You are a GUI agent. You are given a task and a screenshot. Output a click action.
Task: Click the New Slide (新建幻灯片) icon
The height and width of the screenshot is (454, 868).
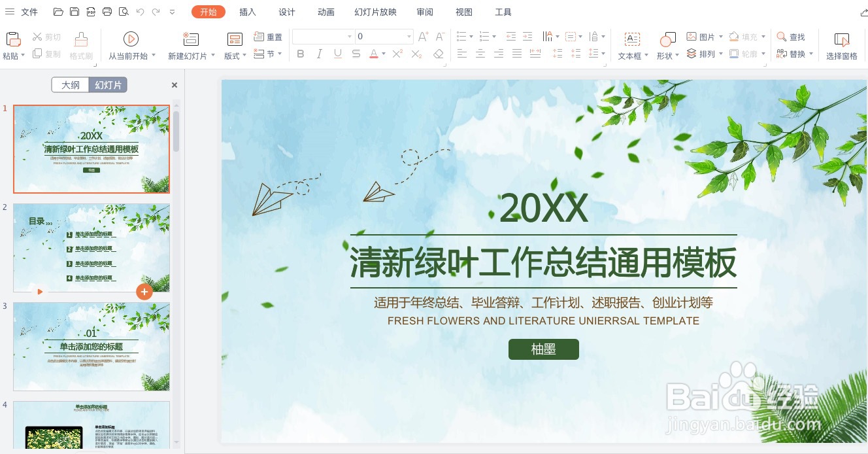[190, 39]
